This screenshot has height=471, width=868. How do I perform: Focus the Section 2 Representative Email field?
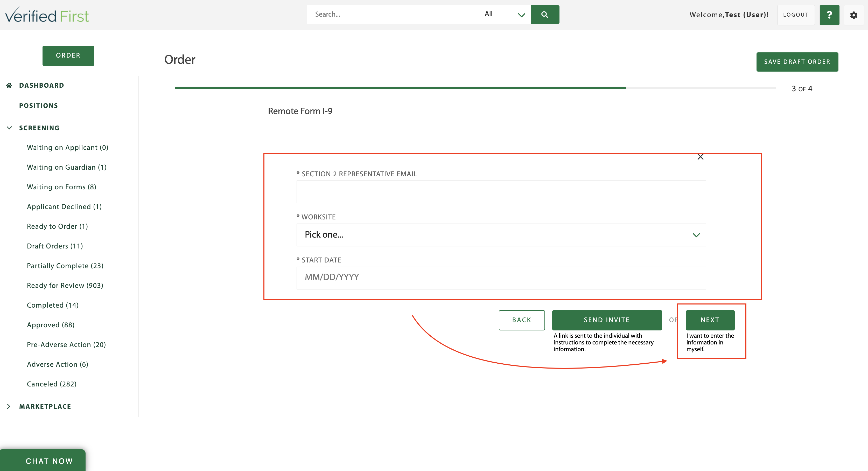point(501,192)
